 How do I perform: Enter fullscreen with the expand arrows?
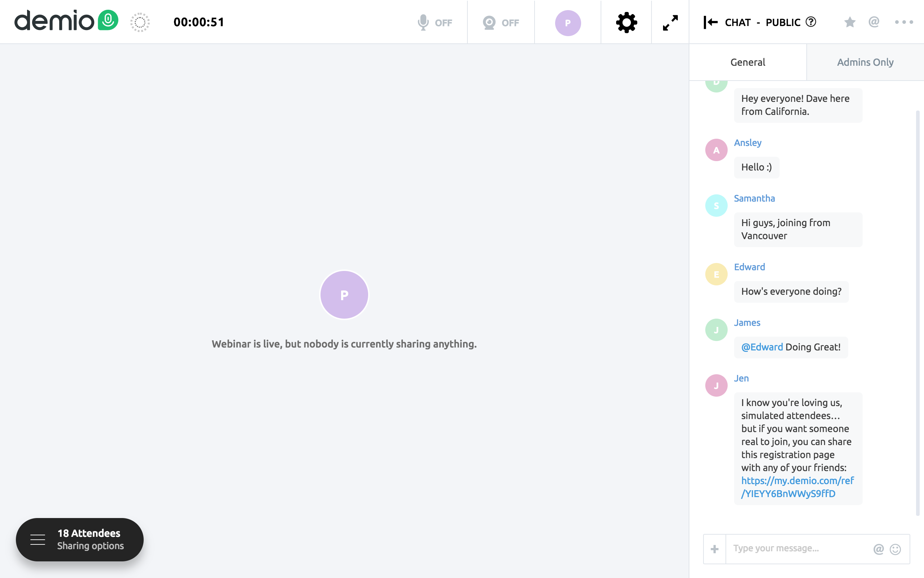click(x=670, y=22)
